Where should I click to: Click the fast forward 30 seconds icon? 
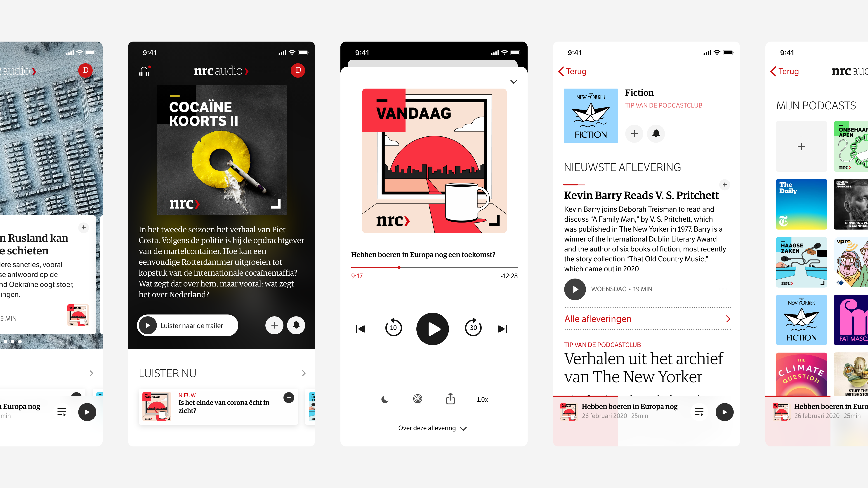(x=473, y=328)
